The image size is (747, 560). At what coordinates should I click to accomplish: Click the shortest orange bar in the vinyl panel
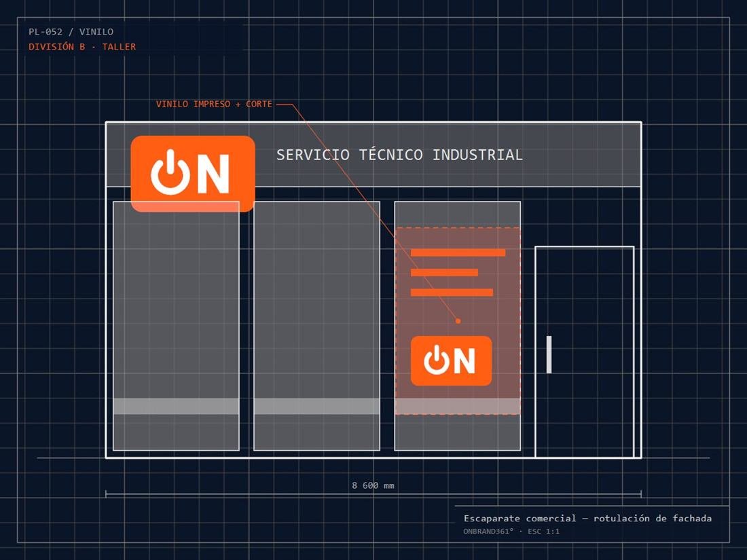point(444,272)
